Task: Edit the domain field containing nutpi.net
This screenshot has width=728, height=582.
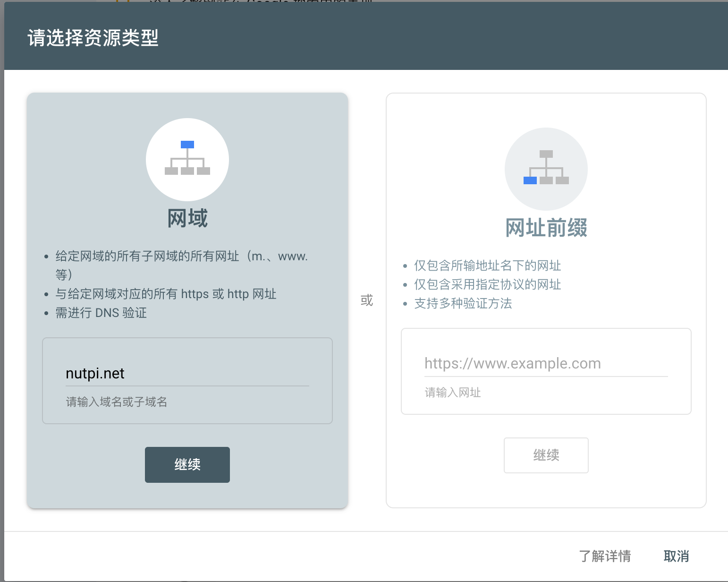Action: [x=187, y=374]
